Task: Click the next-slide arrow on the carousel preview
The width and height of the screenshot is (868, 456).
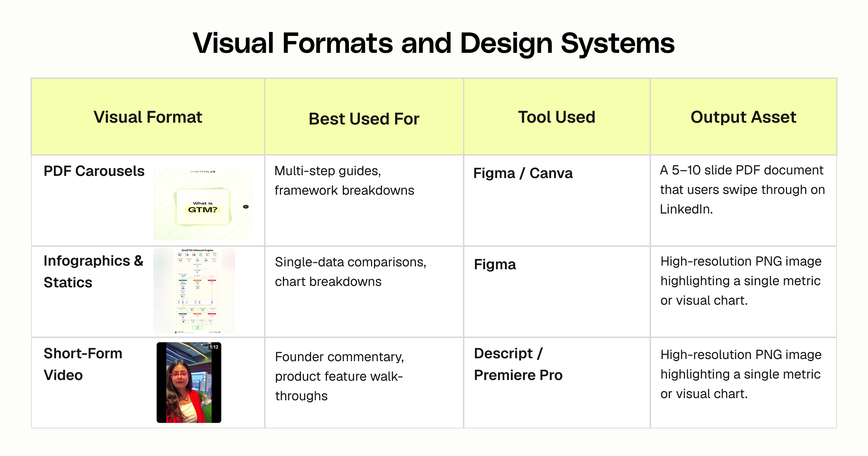Action: (246, 207)
